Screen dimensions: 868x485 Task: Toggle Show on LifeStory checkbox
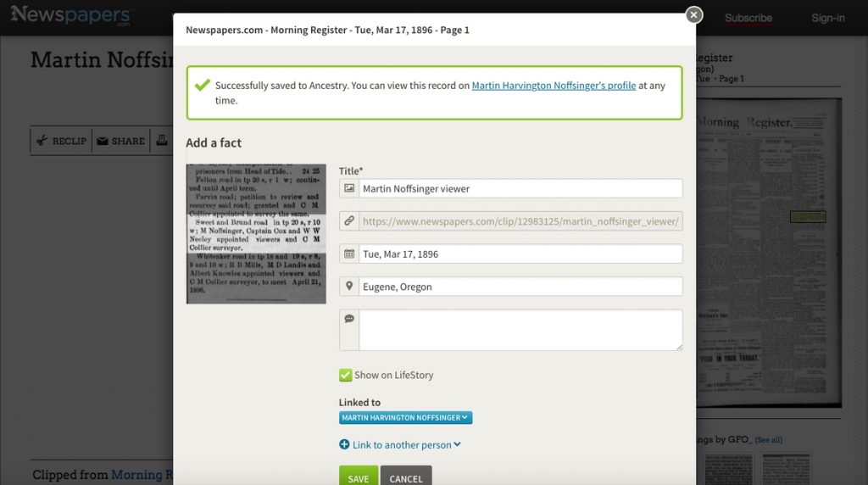tap(345, 375)
